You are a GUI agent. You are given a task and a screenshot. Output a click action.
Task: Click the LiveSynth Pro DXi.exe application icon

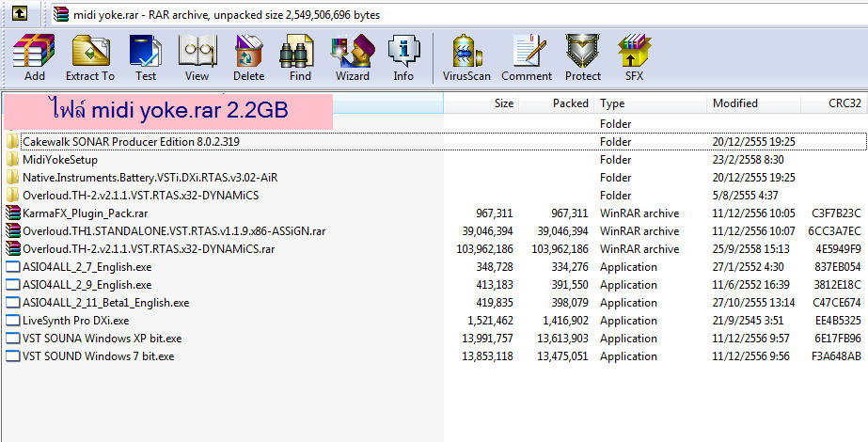12,320
